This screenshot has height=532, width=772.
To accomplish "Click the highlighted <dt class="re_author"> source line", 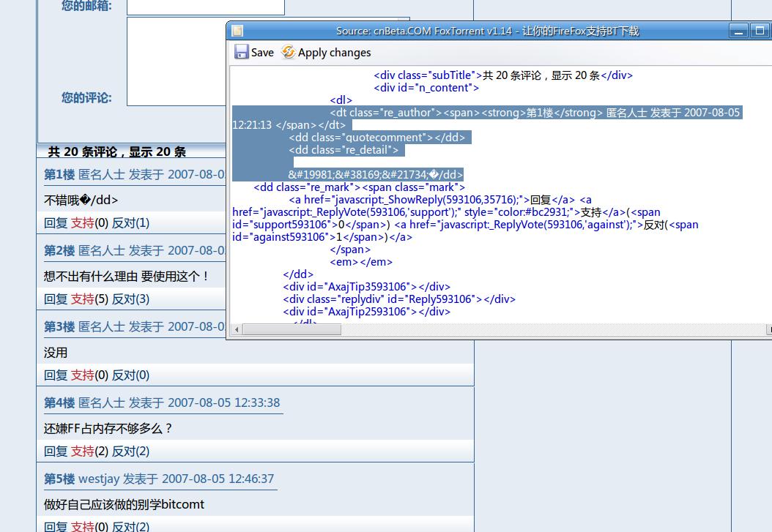I will (x=535, y=113).
